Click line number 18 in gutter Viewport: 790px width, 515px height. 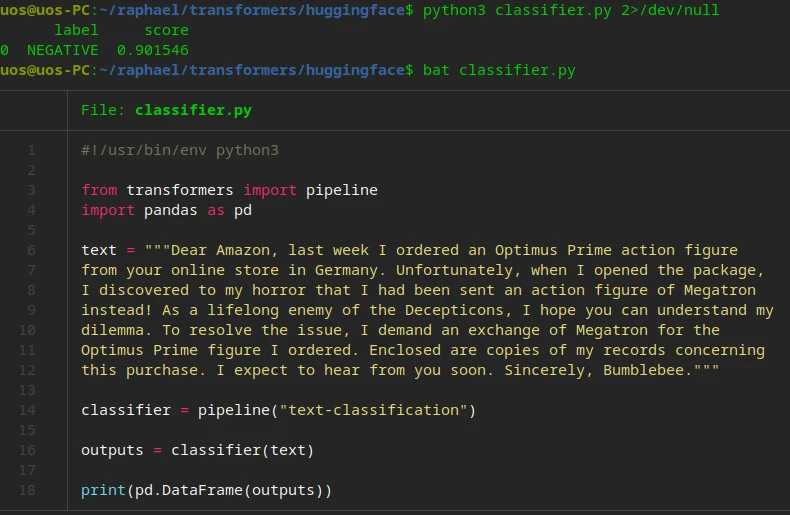(x=27, y=490)
